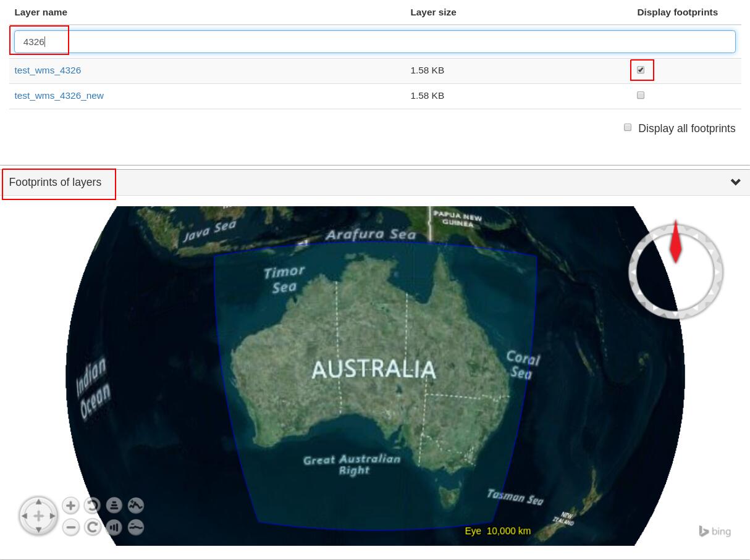Uncheck footprint display for test_wms_4326
The width and height of the screenshot is (750, 560).
tap(641, 70)
